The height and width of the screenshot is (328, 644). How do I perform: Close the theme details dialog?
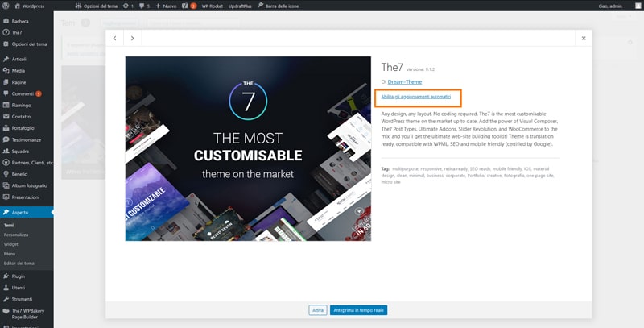(x=583, y=38)
